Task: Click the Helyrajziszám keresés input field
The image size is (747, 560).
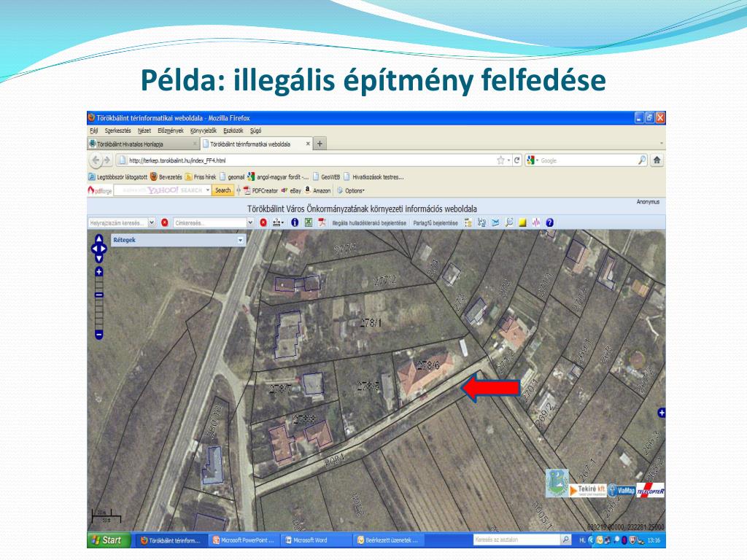Action: (118, 222)
